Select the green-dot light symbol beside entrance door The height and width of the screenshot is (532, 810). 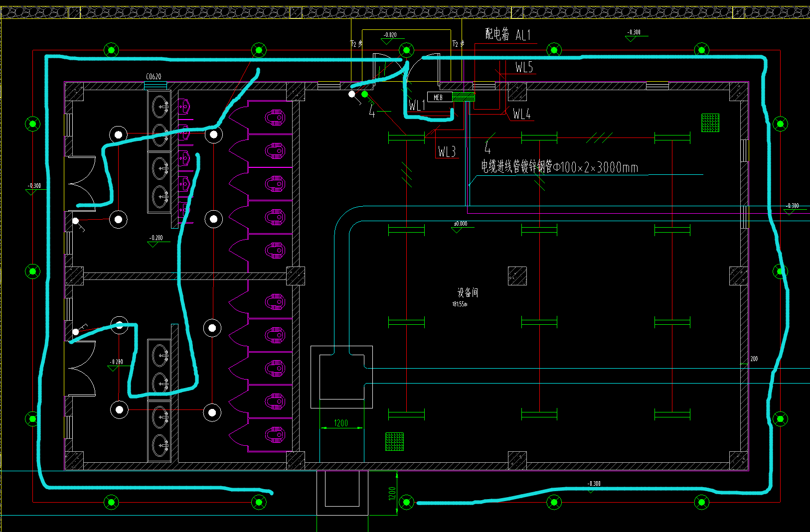[365, 94]
